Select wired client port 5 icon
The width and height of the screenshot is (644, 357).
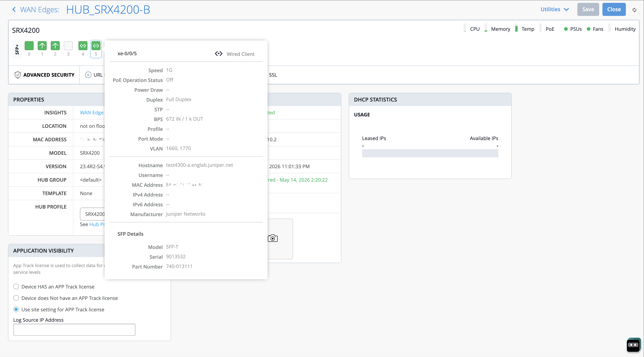point(96,46)
